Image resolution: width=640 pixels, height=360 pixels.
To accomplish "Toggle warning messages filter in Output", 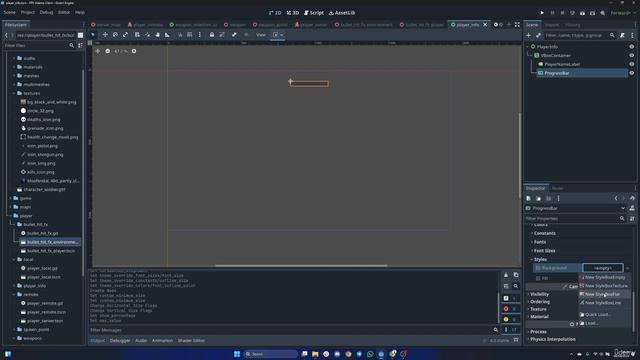I will [510, 319].
